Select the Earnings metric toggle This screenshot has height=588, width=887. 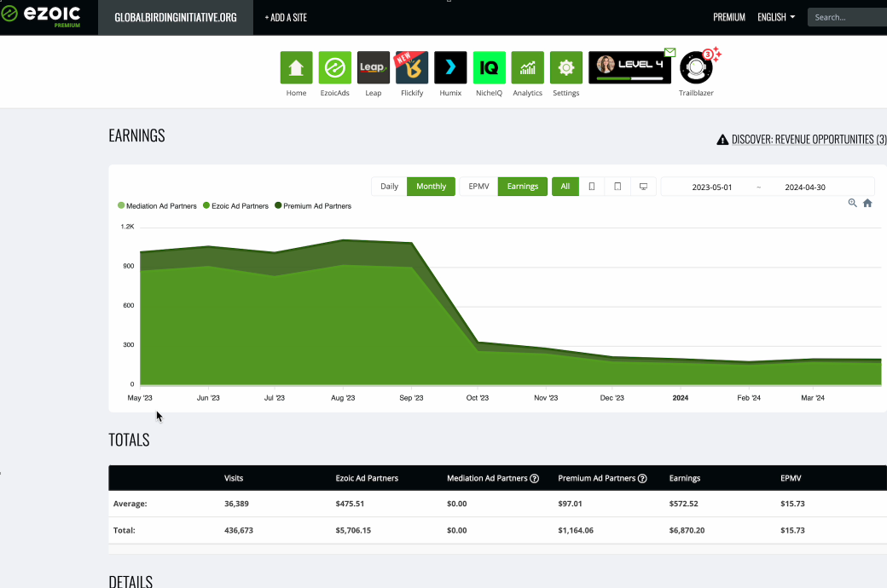click(x=523, y=186)
